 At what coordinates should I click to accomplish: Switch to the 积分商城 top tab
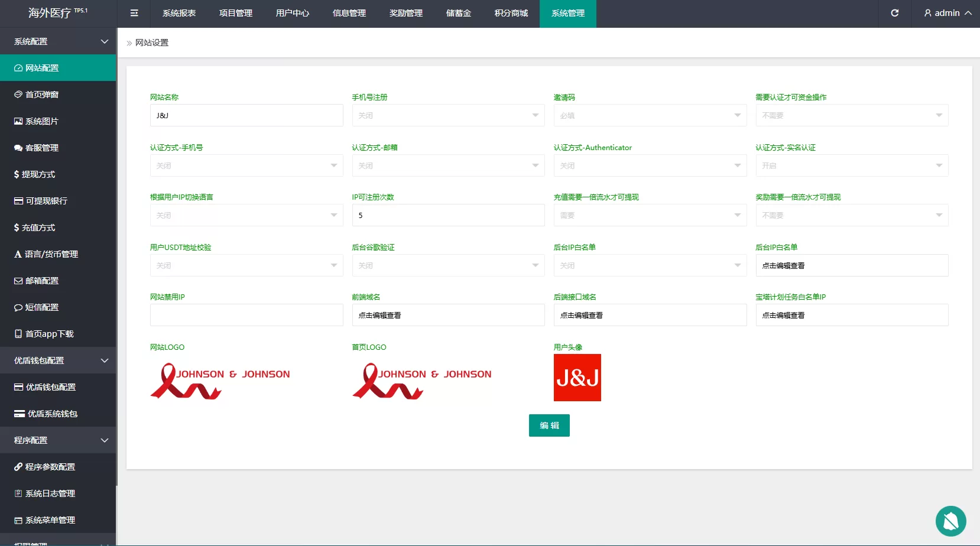coord(511,13)
